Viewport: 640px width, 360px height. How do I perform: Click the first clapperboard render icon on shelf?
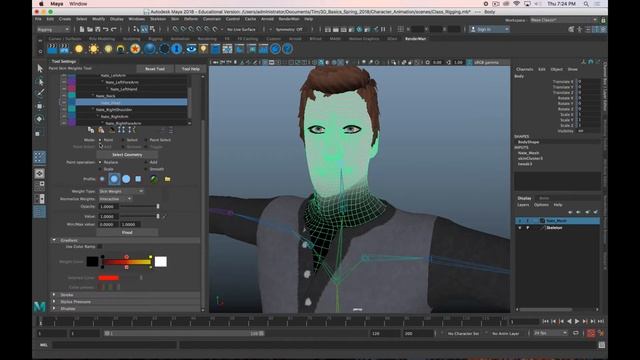click(52, 49)
